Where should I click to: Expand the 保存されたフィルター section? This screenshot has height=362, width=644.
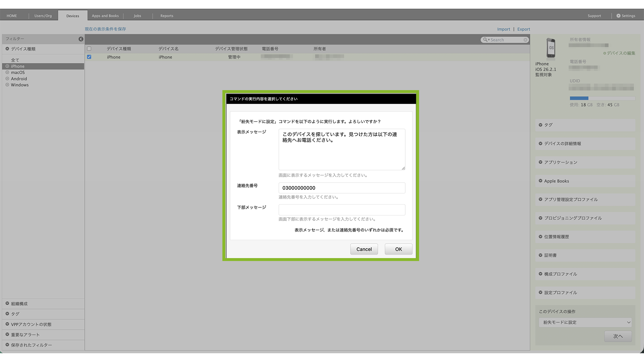7,345
